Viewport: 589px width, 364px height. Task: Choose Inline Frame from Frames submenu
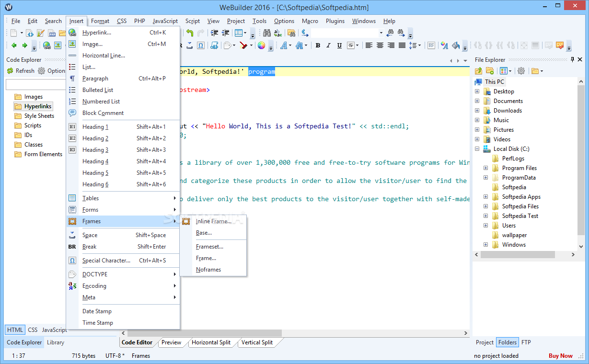pyautogui.click(x=213, y=221)
